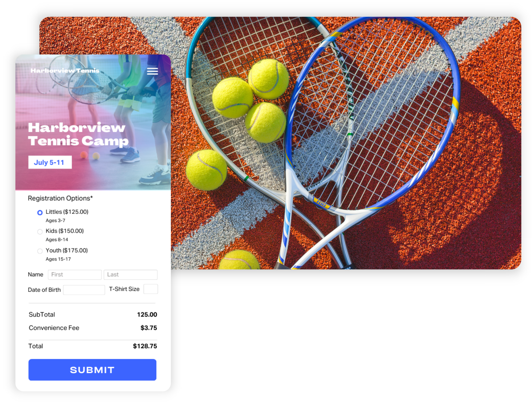Click the blue SUBMIT button
Image resolution: width=532 pixels, height=407 pixels.
click(92, 370)
